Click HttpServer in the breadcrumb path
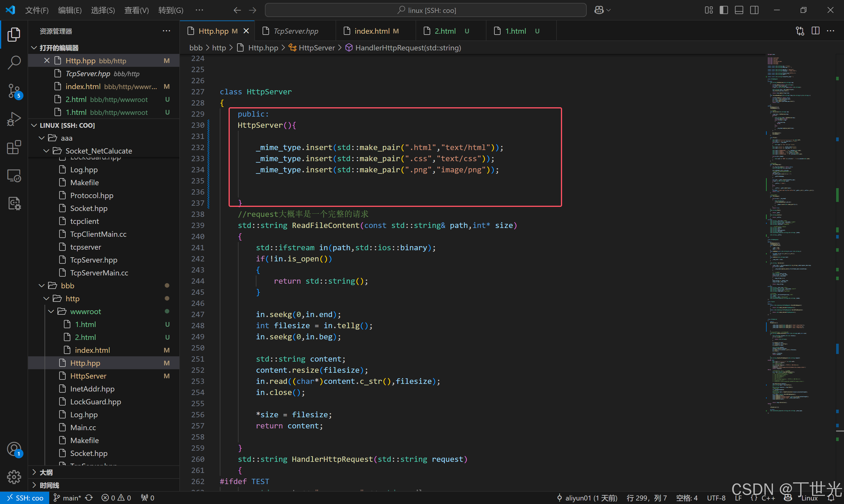 [316, 48]
